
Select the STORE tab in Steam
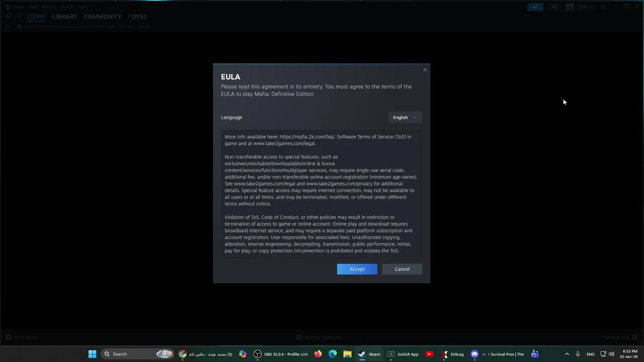click(36, 17)
